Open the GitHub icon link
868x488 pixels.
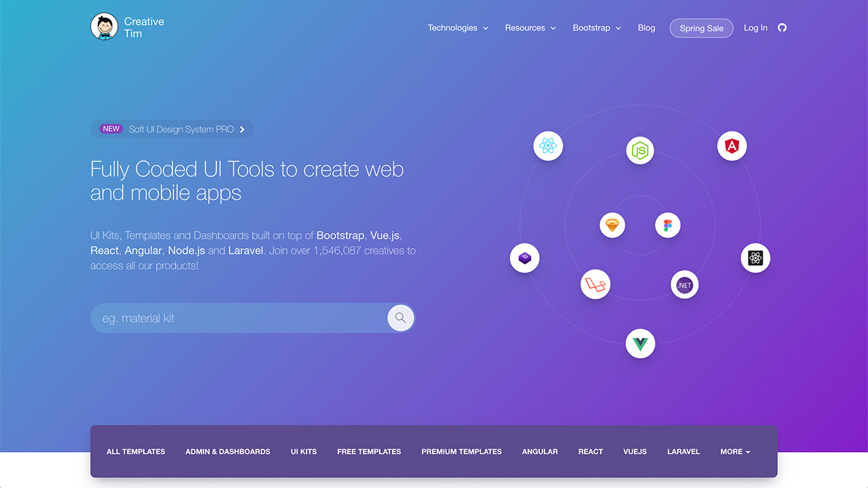(782, 28)
